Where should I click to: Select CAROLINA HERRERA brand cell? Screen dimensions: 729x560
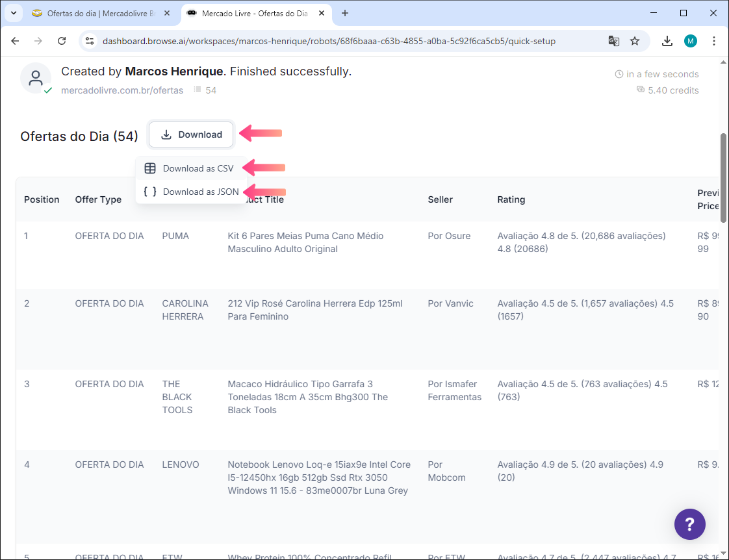pos(185,309)
